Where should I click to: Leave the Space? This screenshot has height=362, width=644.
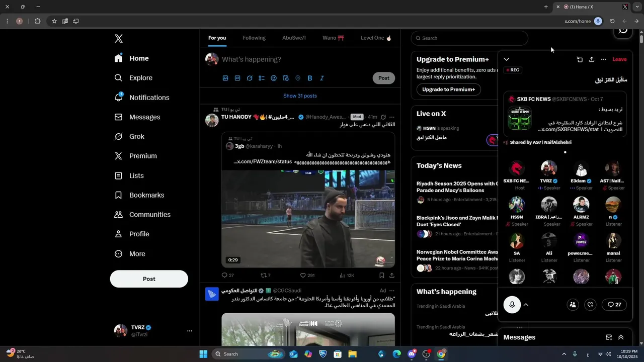(619, 59)
